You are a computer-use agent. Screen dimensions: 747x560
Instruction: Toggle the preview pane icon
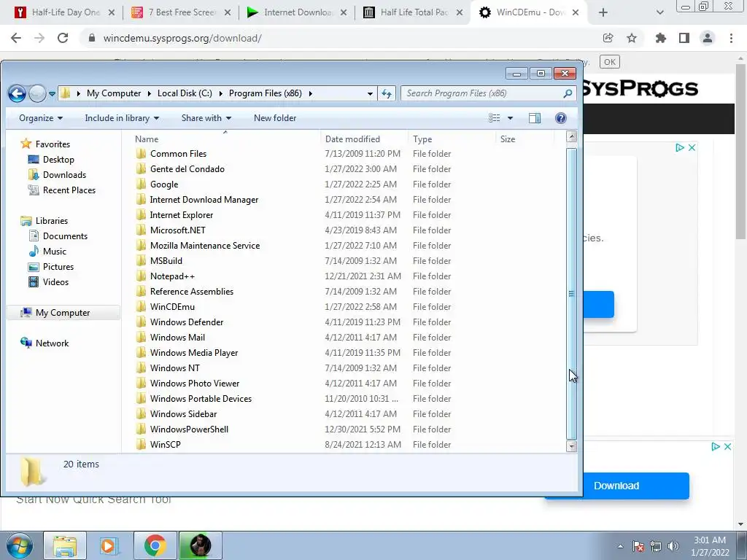point(535,118)
